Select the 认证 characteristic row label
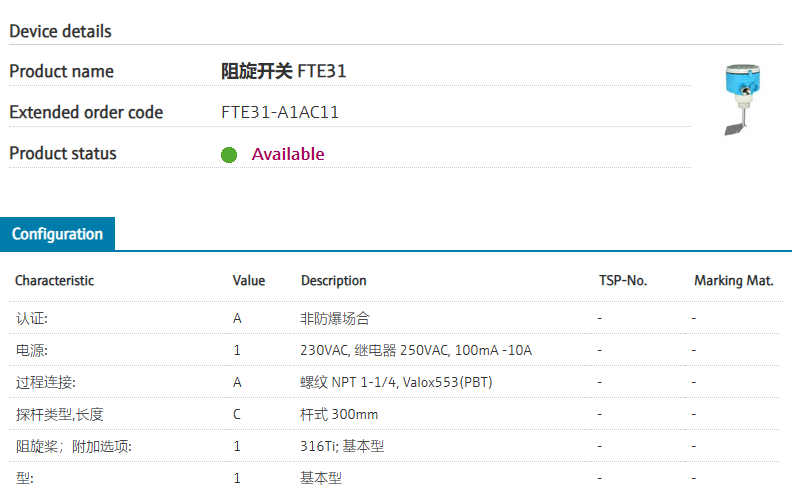This screenshot has height=504, width=792. pos(32,318)
